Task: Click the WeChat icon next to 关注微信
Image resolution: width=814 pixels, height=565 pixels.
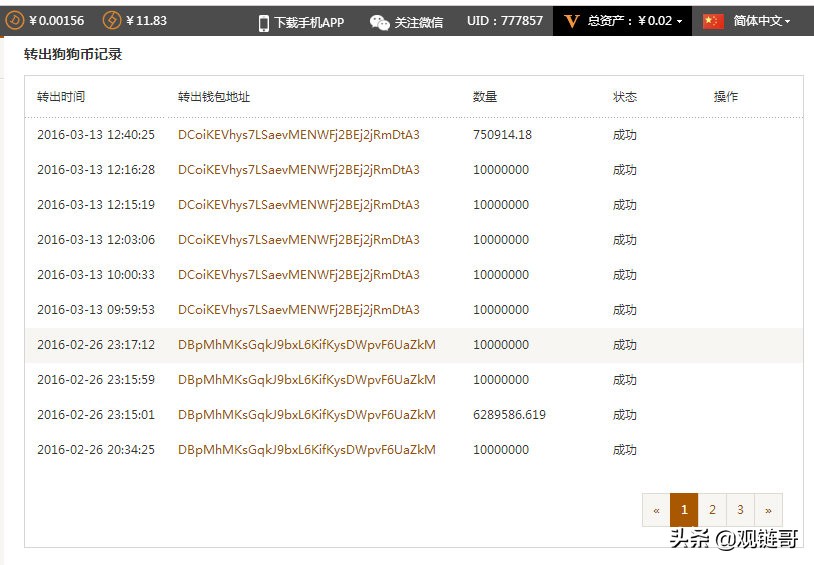Action: pos(379,22)
